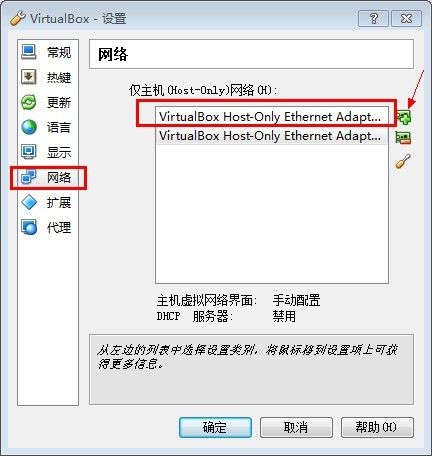Click the add host-only network icon

click(404, 117)
